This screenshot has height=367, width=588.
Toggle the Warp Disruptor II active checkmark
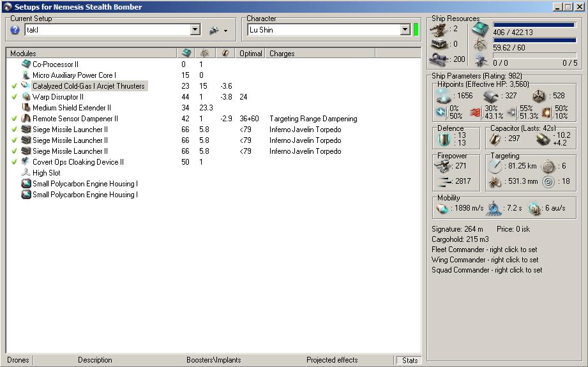pos(14,97)
